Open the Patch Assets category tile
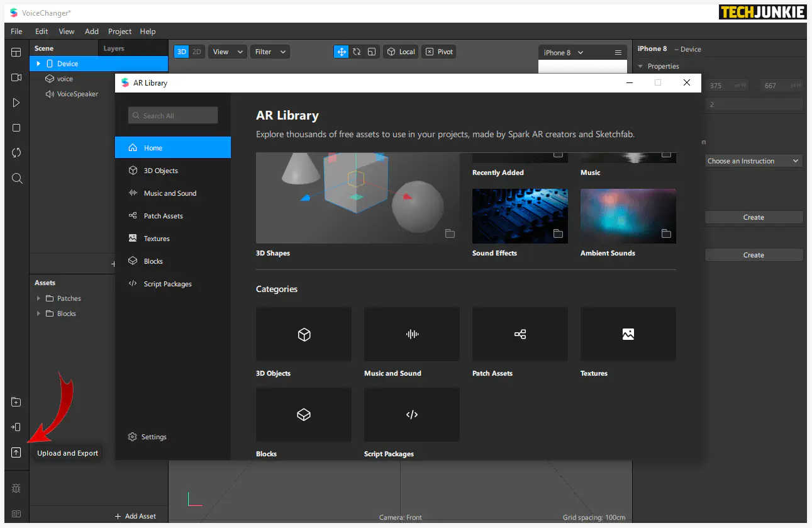Viewport: 812px width, 528px height. [520, 334]
